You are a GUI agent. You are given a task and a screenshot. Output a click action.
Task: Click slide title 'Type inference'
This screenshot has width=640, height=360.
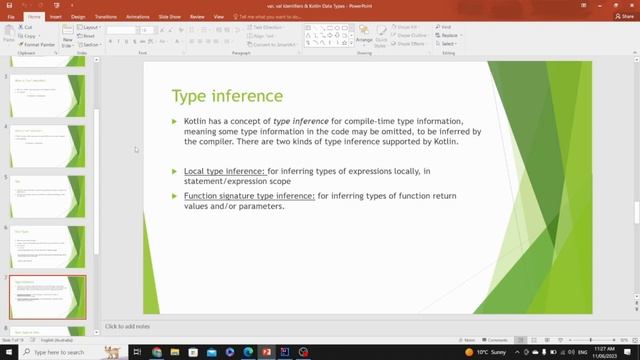pyautogui.click(x=227, y=96)
